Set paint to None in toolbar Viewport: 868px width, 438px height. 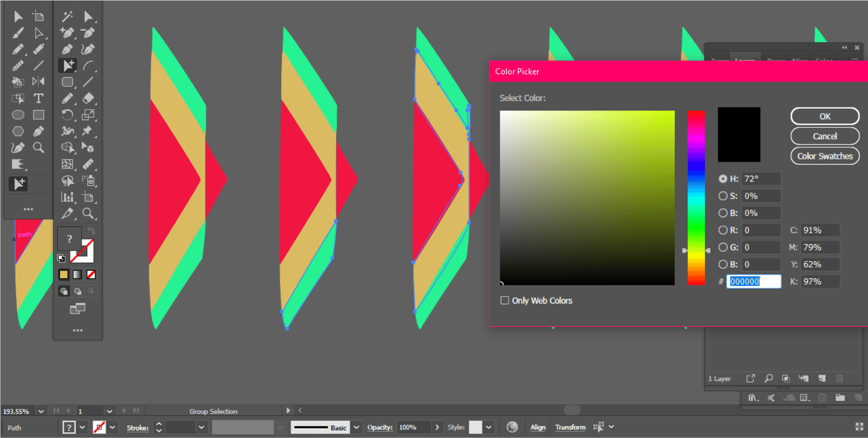pyautogui.click(x=91, y=275)
